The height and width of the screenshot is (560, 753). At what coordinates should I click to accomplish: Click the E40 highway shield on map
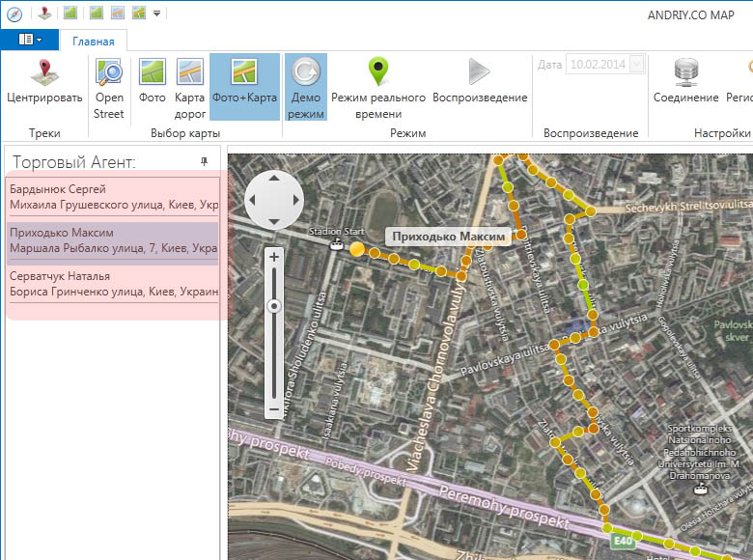(624, 542)
